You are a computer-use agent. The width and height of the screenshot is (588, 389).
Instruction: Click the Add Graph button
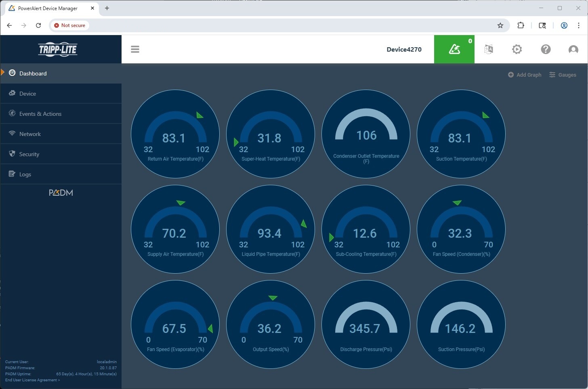525,75
